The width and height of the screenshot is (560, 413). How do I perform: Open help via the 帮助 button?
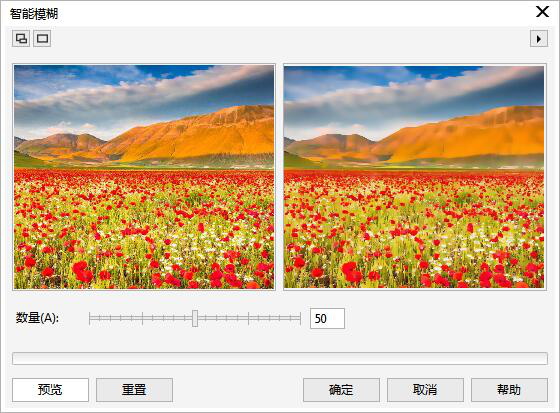click(509, 390)
